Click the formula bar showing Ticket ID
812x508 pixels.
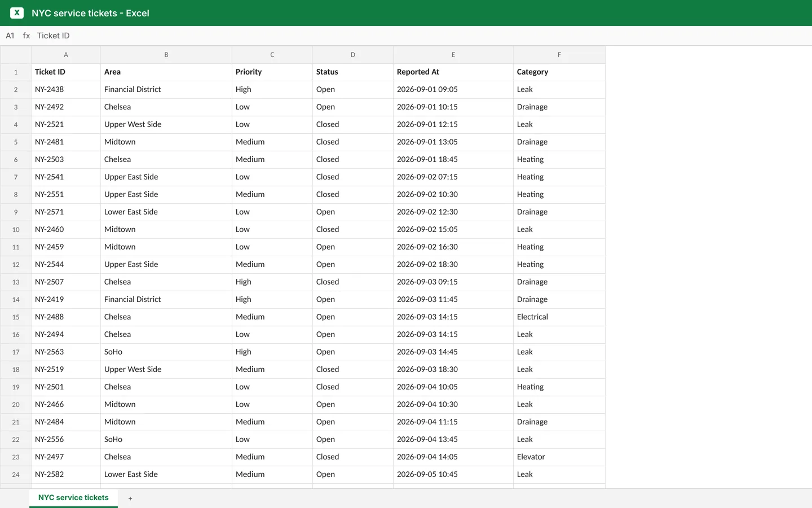click(54, 36)
